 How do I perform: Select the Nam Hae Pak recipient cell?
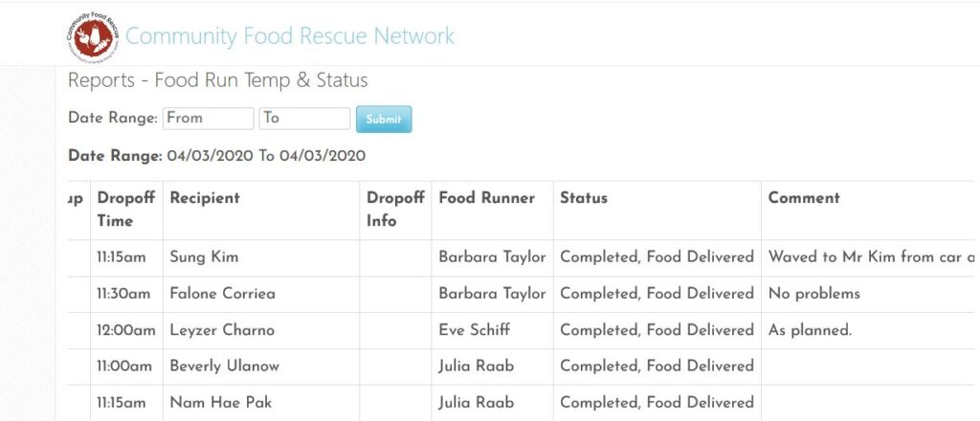261,403
